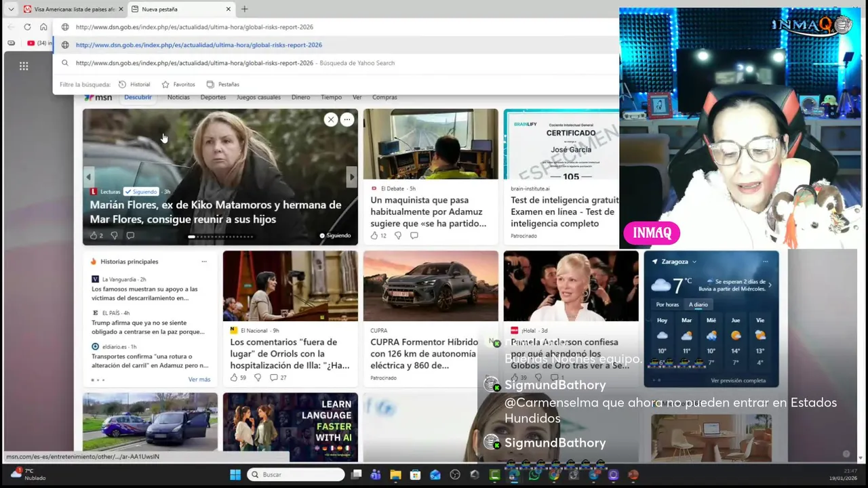Open the CUPRA car thumbnail image

pos(431,286)
